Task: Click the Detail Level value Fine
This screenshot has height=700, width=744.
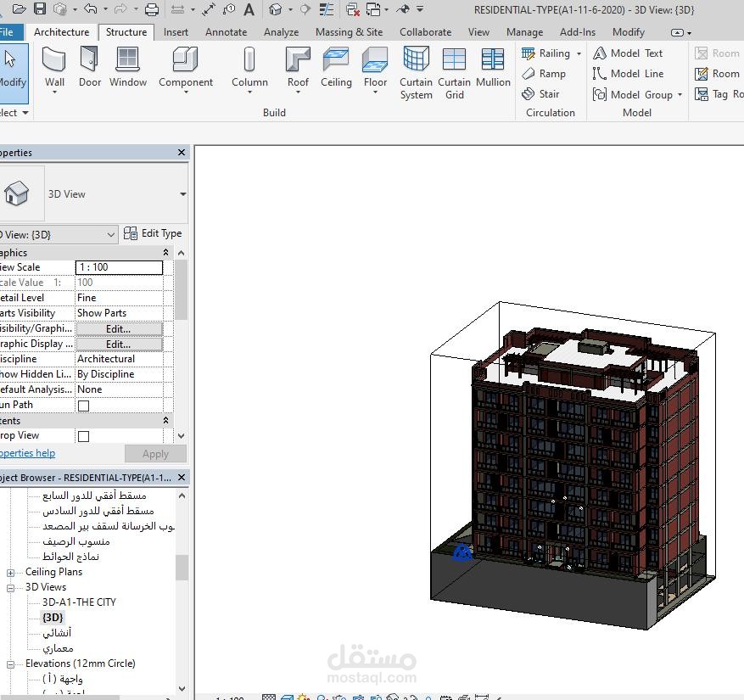Action: pyautogui.click(x=119, y=298)
